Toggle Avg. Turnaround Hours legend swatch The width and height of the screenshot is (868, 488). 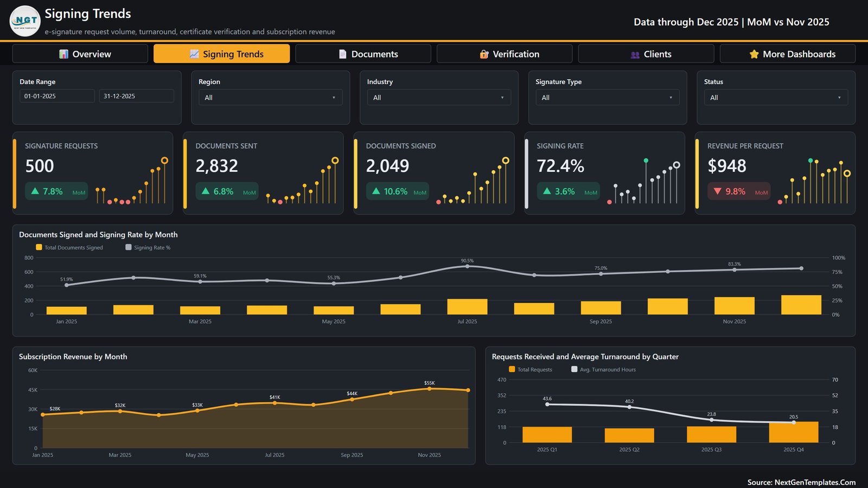click(x=574, y=369)
